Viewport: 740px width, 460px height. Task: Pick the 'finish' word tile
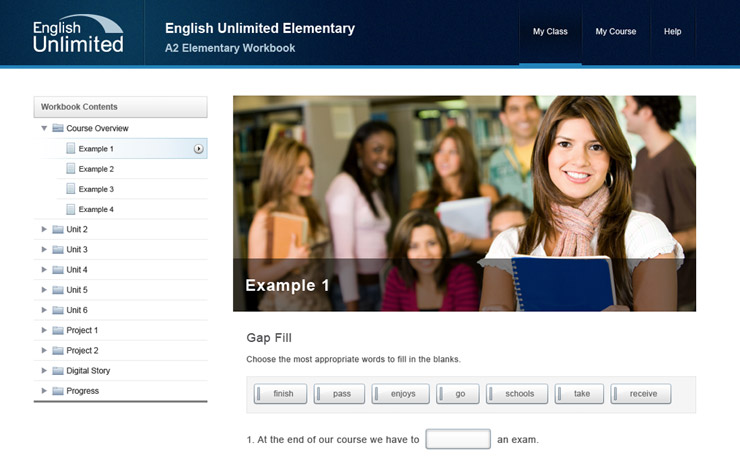tap(282, 394)
